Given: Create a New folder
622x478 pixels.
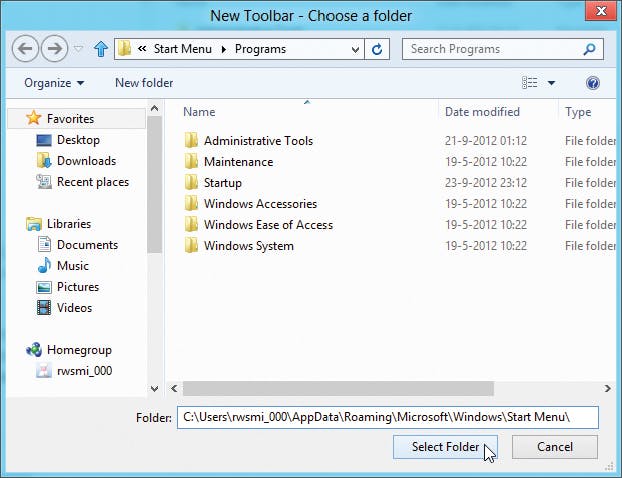Looking at the screenshot, I should click(144, 83).
